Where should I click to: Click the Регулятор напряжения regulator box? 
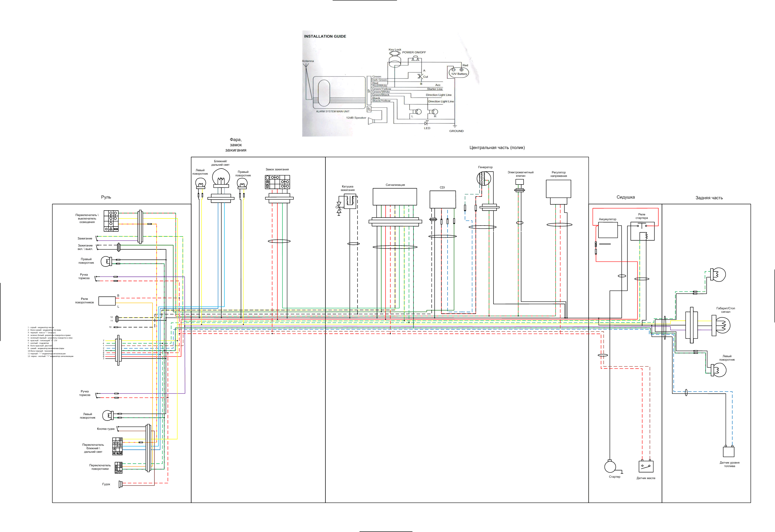558,189
